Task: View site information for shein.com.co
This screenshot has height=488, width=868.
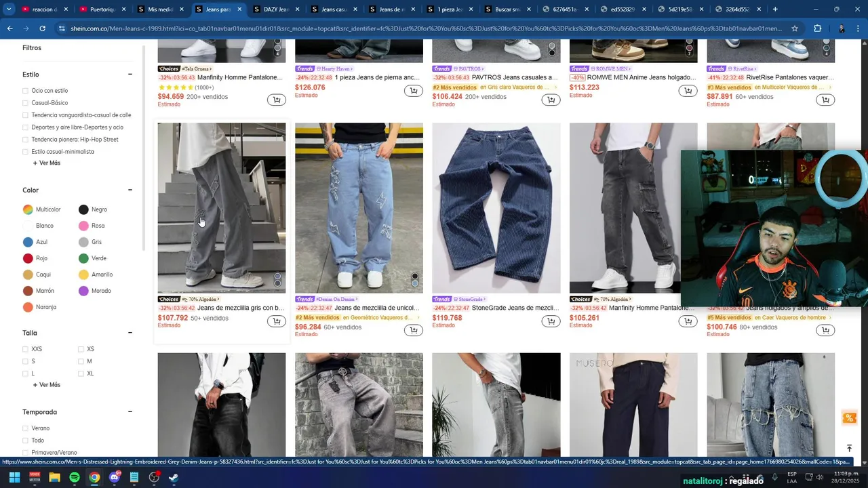Action: [62, 28]
